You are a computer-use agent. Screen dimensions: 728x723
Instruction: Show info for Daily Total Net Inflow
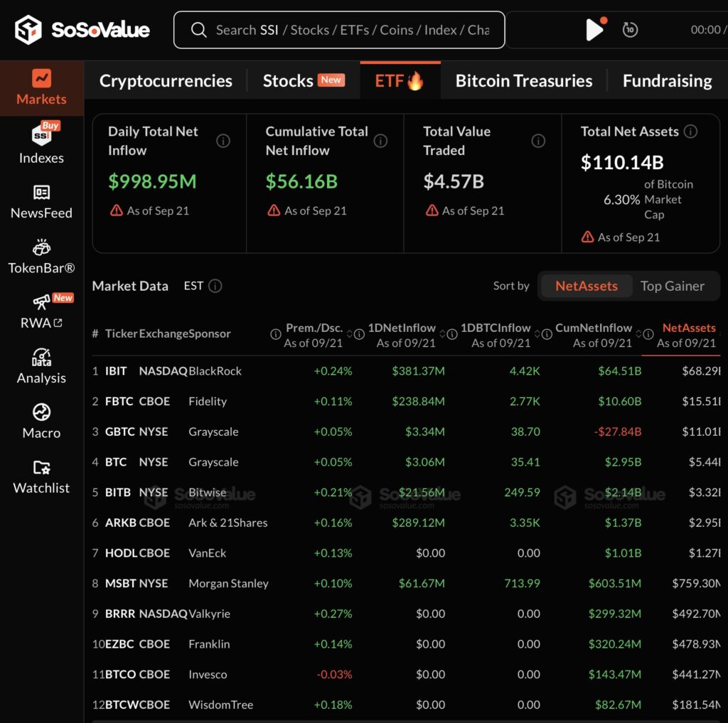(223, 141)
